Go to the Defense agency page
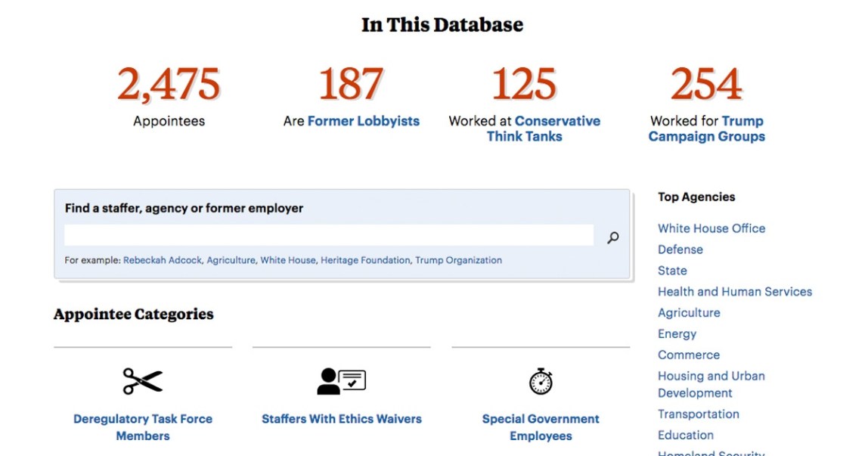This screenshot has height=456, width=868. point(680,250)
